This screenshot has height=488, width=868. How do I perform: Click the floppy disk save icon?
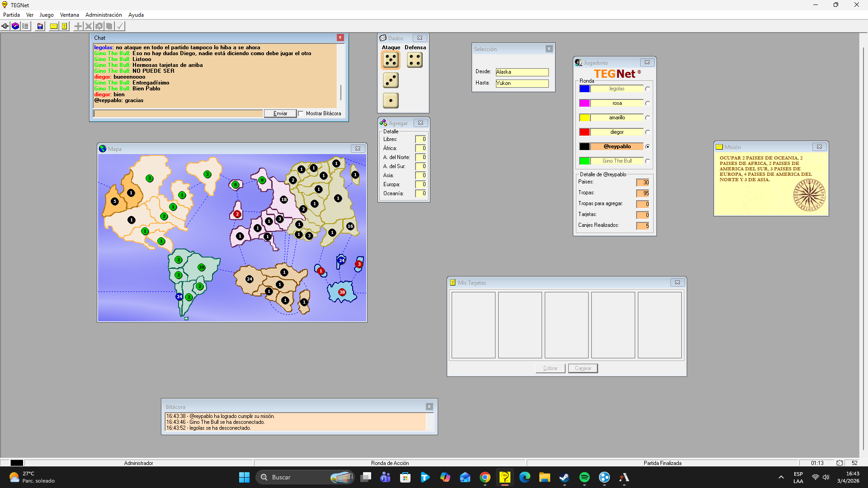[x=40, y=26]
